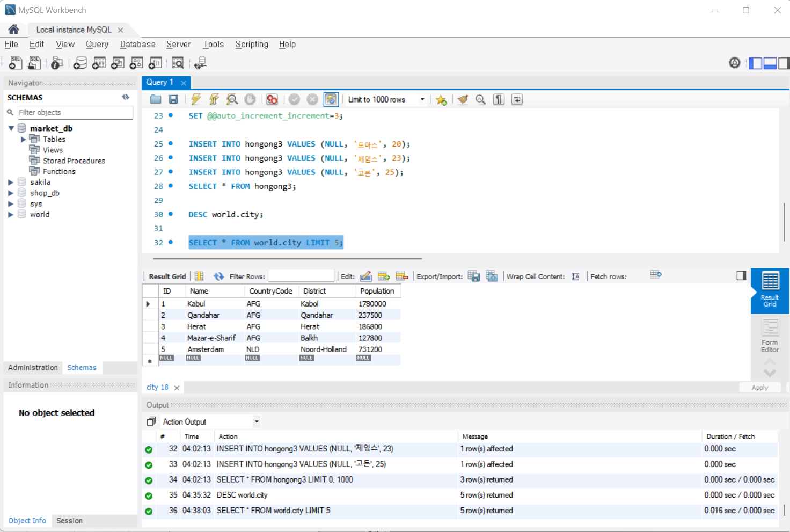
Task: Edit current row in result grid
Action: coord(365,276)
